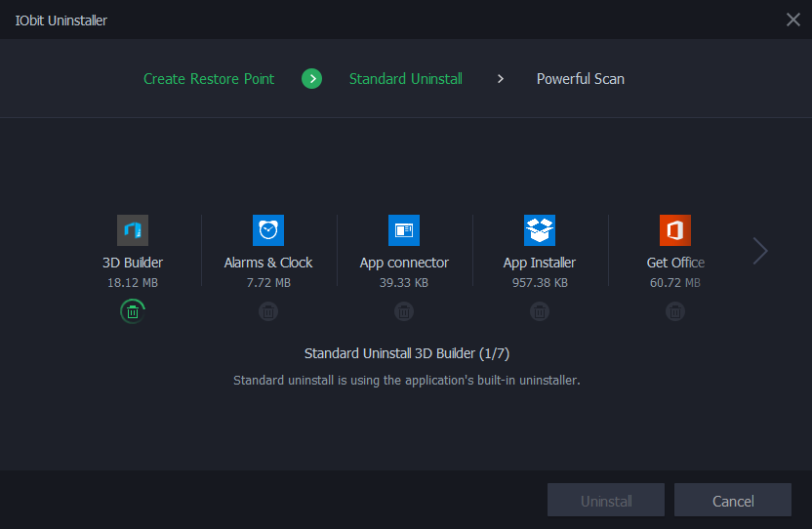This screenshot has width=812, height=529.
Task: Click the 18.12 MB size value
Action: [x=133, y=283]
